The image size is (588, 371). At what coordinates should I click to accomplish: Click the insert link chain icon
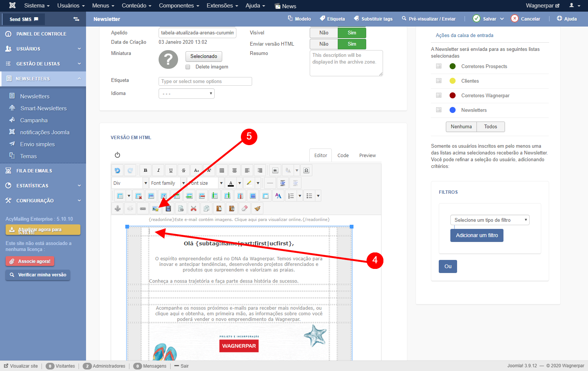(x=143, y=209)
